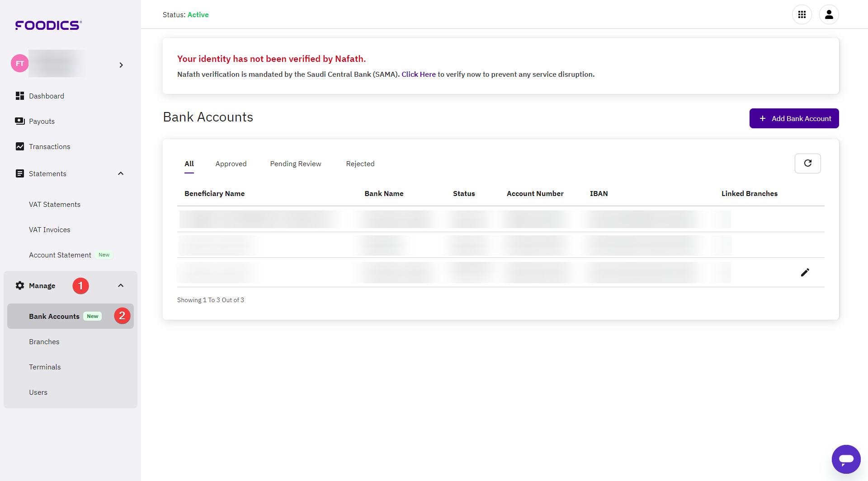Collapse the Statements section
The image size is (868, 481).
pos(120,173)
